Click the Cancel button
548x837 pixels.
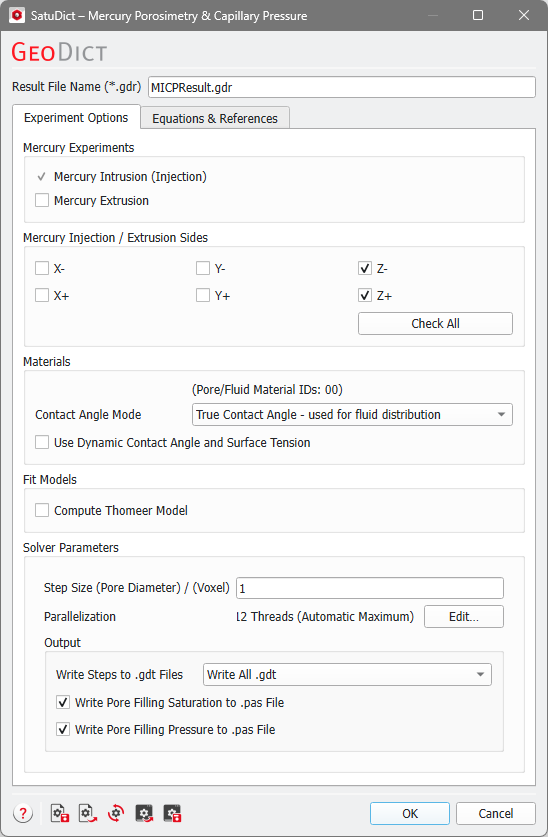[x=496, y=814]
